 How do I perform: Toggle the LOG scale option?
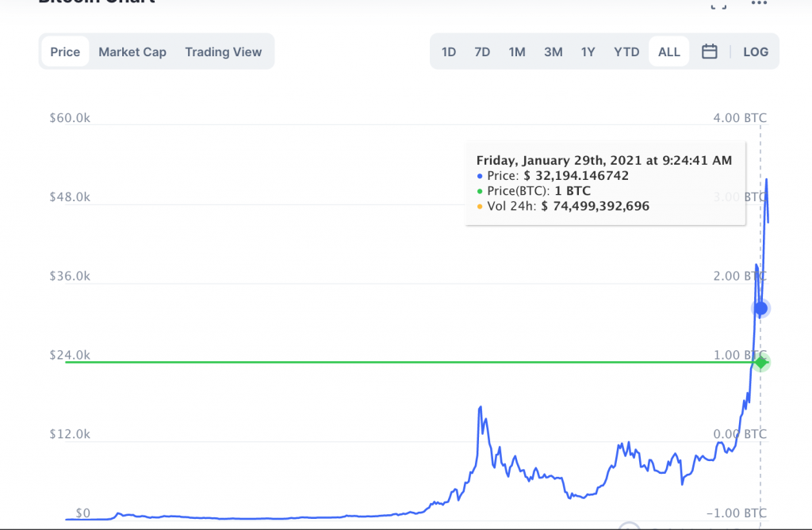coord(756,51)
